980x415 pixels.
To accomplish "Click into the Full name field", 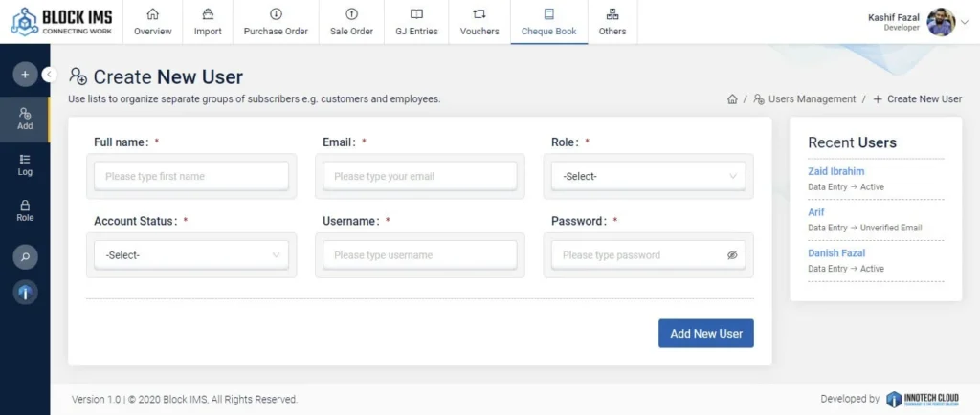I will click(x=191, y=176).
